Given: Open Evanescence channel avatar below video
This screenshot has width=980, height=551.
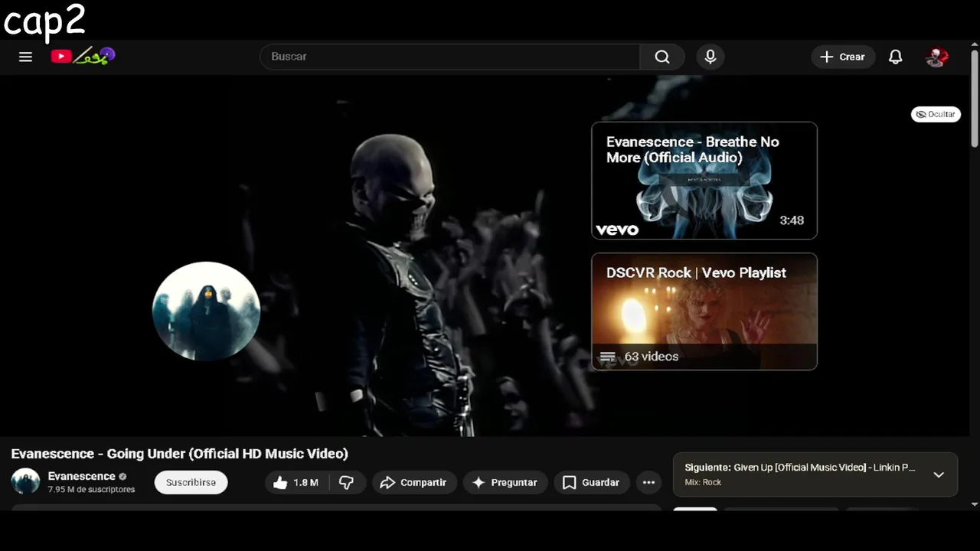Looking at the screenshot, I should coord(25,482).
